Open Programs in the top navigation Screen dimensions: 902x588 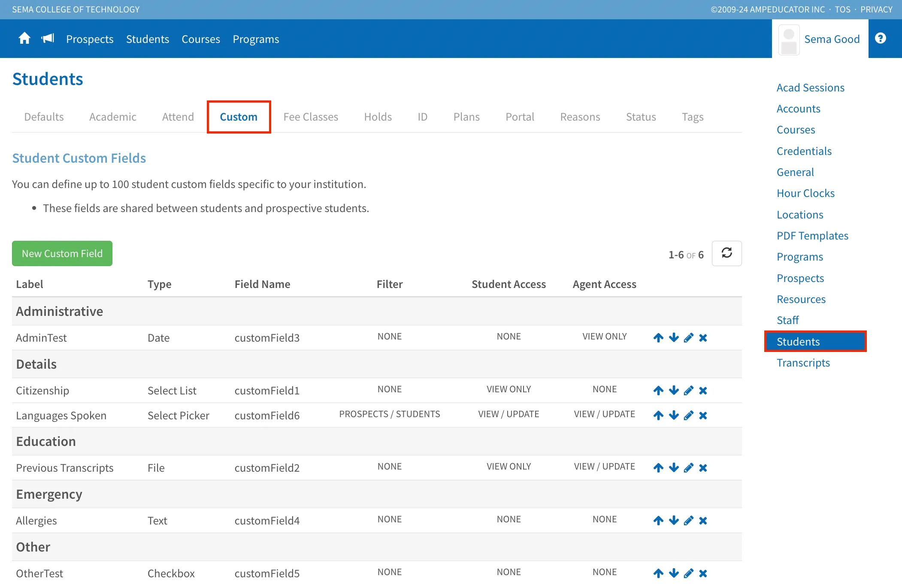256,39
